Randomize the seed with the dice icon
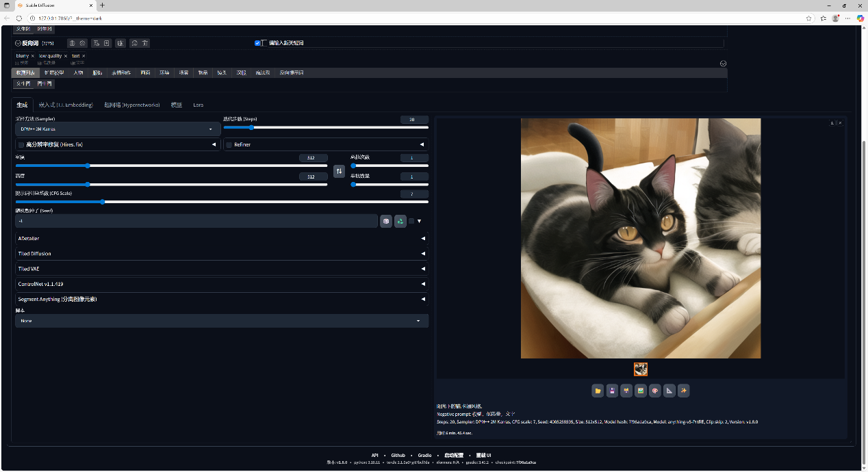The width and height of the screenshot is (868, 472). (386, 221)
